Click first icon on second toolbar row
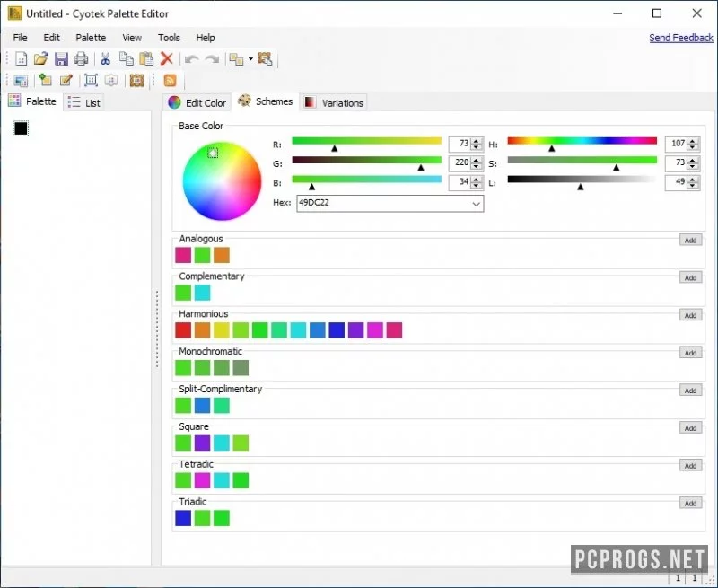The height and width of the screenshot is (588, 718). [21, 81]
